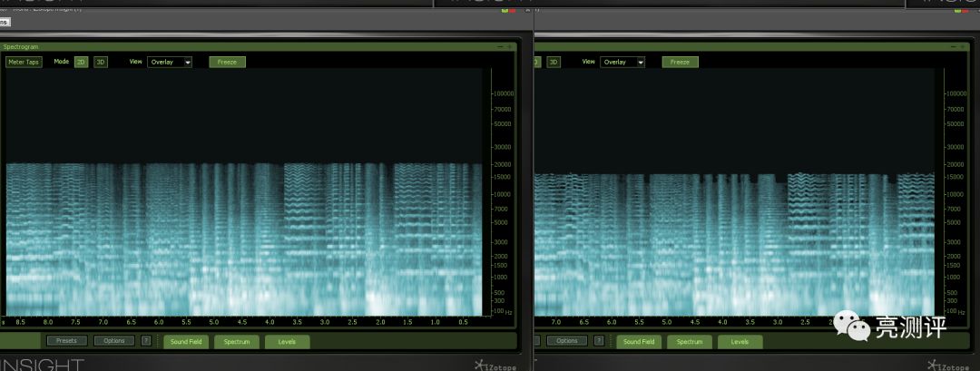The height and width of the screenshot is (371, 980).
Task: Click the 4.0 time label in left window
Action: point(269,322)
